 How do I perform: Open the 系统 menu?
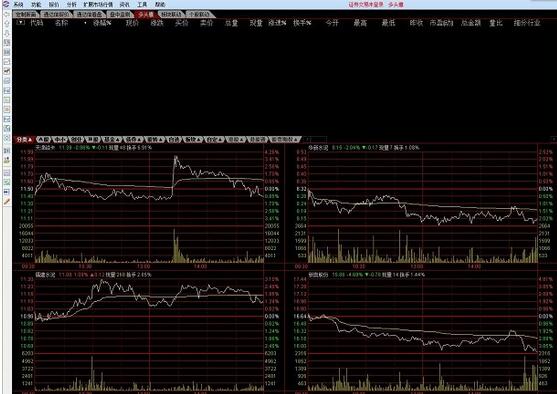18,5
